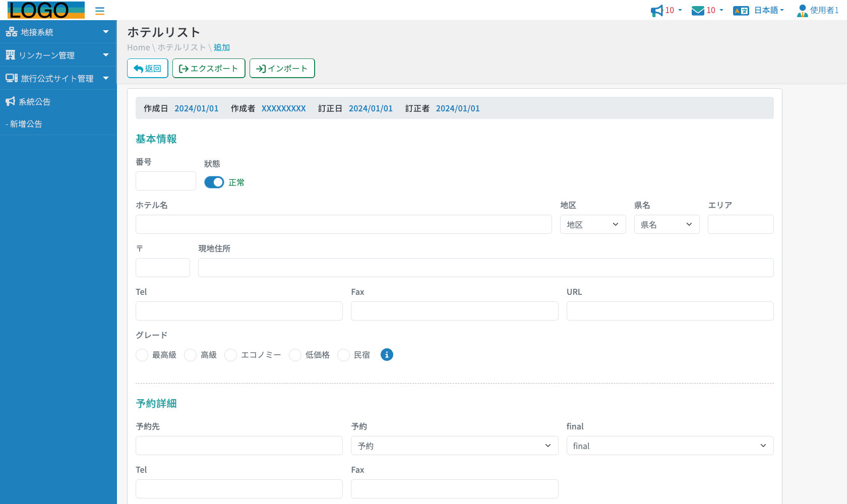Screen dimensions: 847x504
Task: Open the final dropdown selector
Action: [670, 446]
